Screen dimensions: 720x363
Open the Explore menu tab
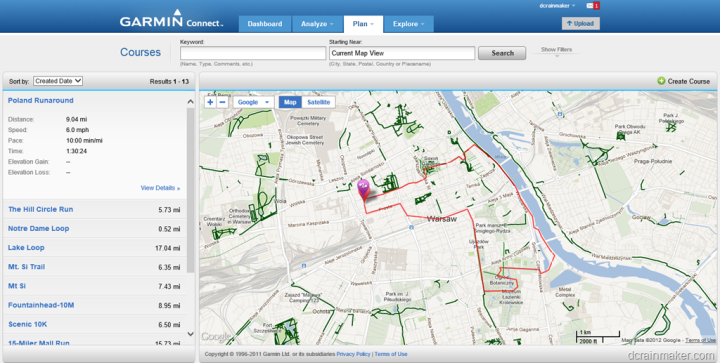tap(409, 24)
